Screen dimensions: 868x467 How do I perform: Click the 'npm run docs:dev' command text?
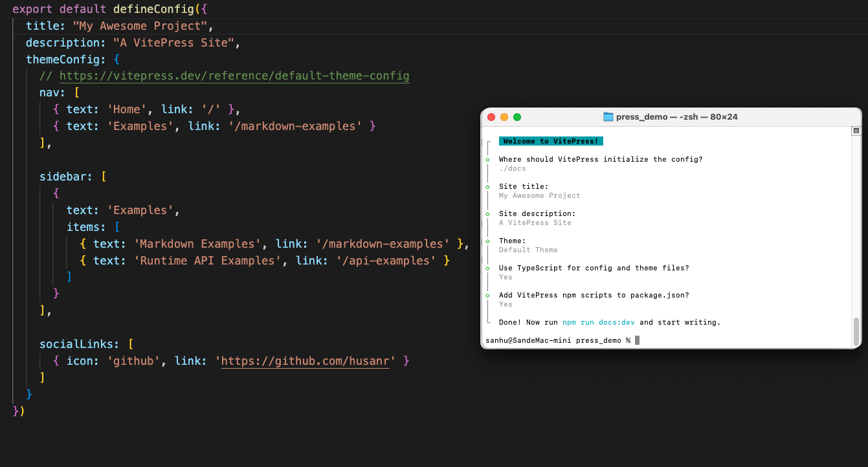coord(599,322)
